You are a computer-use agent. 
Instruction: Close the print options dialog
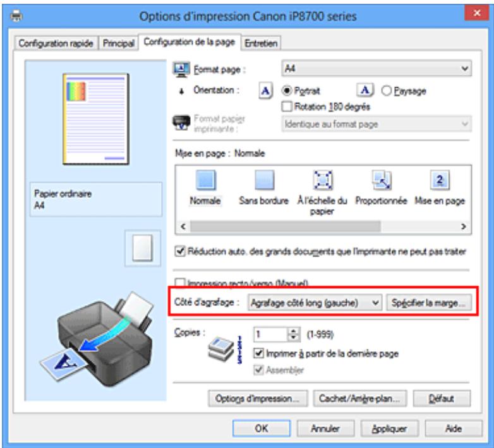click(x=477, y=13)
